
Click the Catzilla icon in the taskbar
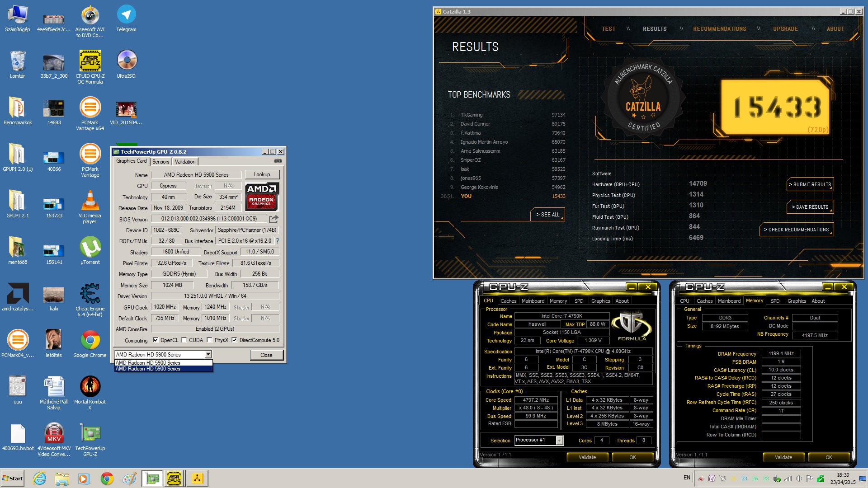pos(197,478)
